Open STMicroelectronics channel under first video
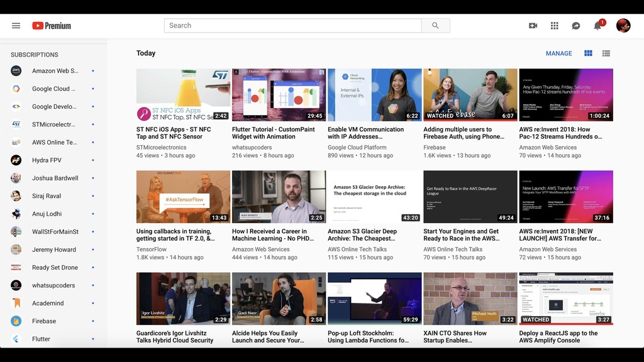Viewport: 644px width, 362px height. pyautogui.click(x=162, y=147)
